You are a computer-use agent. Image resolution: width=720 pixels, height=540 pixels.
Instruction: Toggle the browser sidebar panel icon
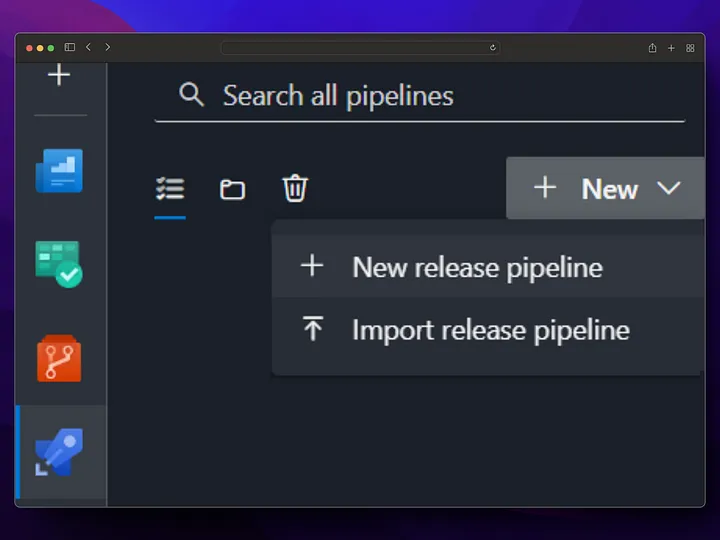[70, 47]
